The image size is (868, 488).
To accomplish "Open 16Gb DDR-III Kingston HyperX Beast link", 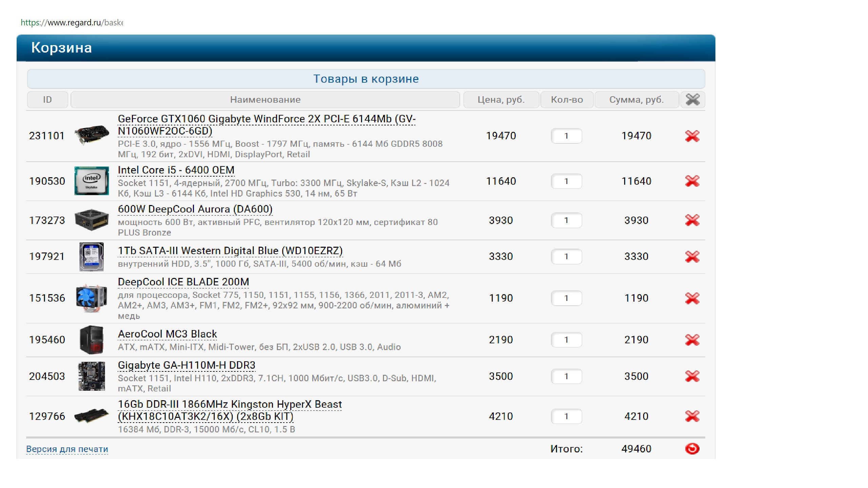I will point(230,410).
